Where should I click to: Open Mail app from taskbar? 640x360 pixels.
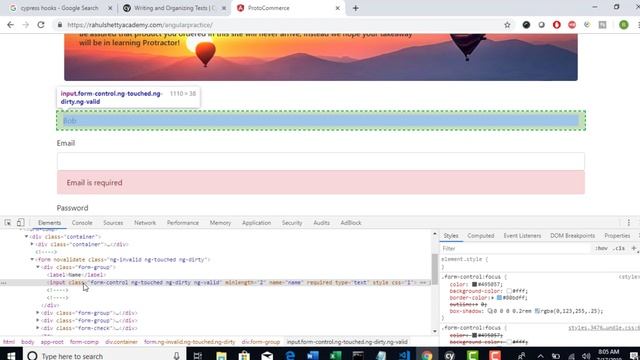[267, 356]
